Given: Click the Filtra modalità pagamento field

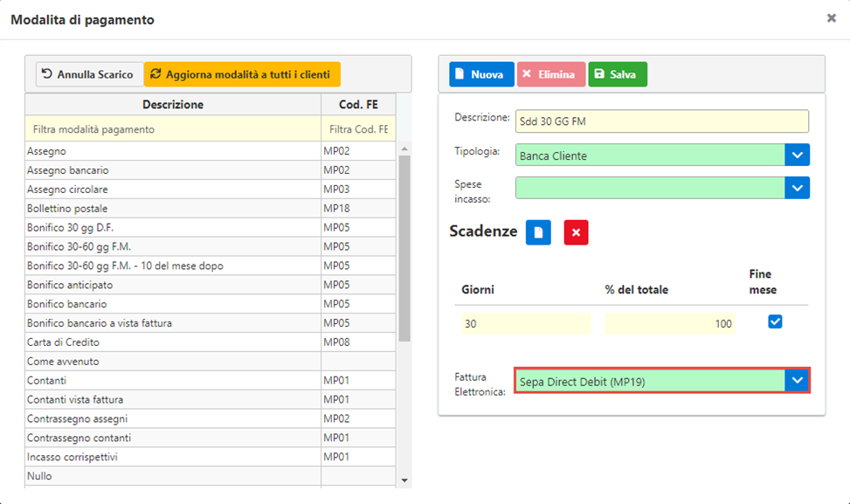Looking at the screenshot, I should (x=173, y=129).
